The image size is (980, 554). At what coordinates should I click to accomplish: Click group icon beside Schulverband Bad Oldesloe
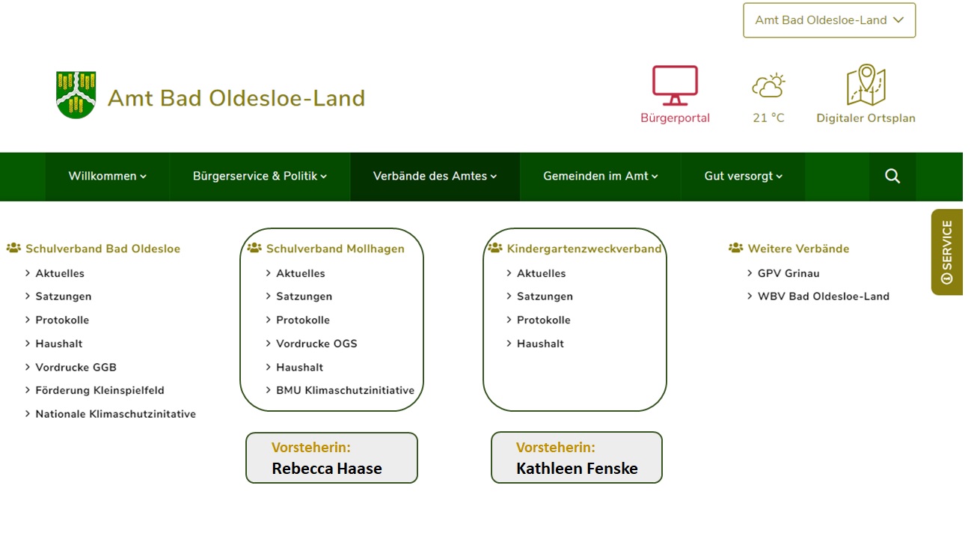point(13,248)
